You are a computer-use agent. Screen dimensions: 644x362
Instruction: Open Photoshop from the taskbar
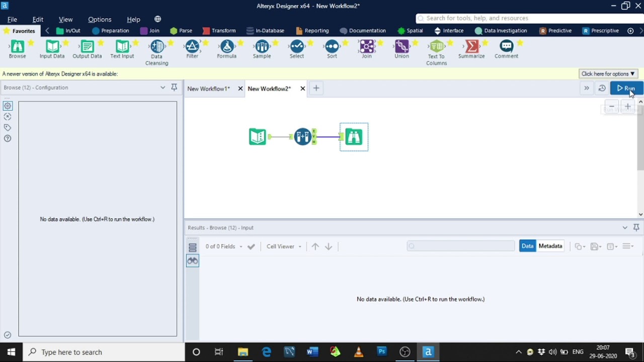(382, 352)
